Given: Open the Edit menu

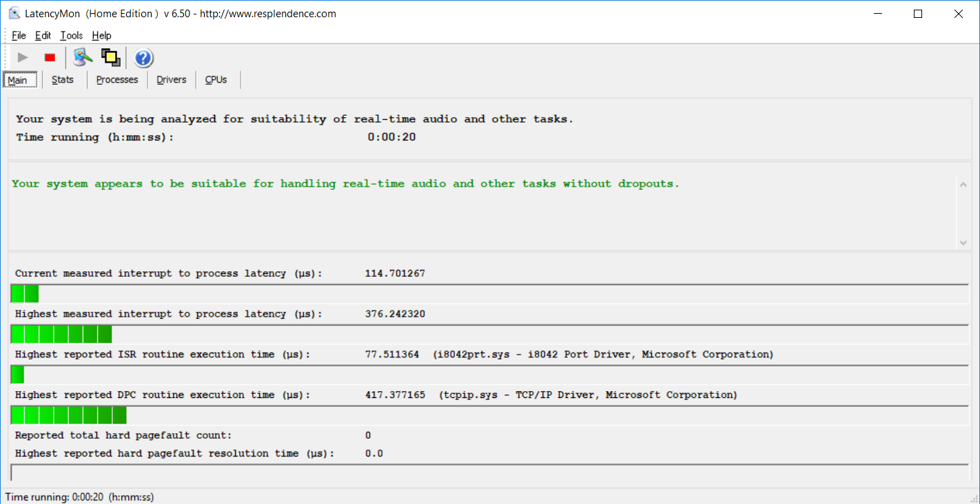Looking at the screenshot, I should pos(43,36).
